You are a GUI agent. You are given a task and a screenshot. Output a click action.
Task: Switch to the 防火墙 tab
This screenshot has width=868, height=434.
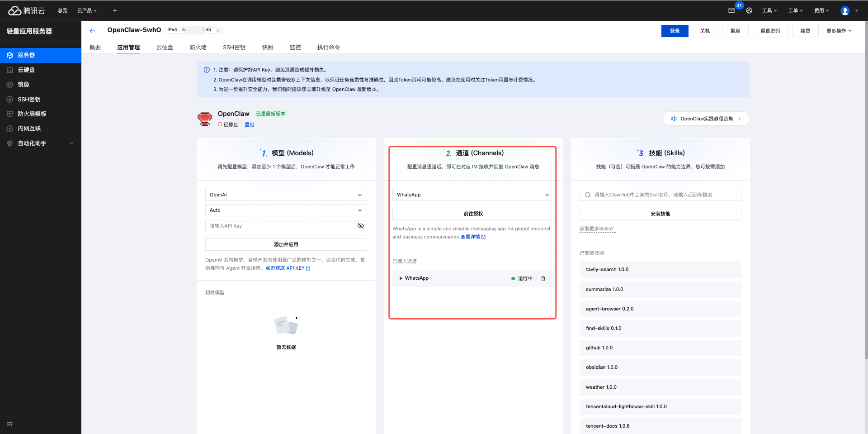(198, 47)
